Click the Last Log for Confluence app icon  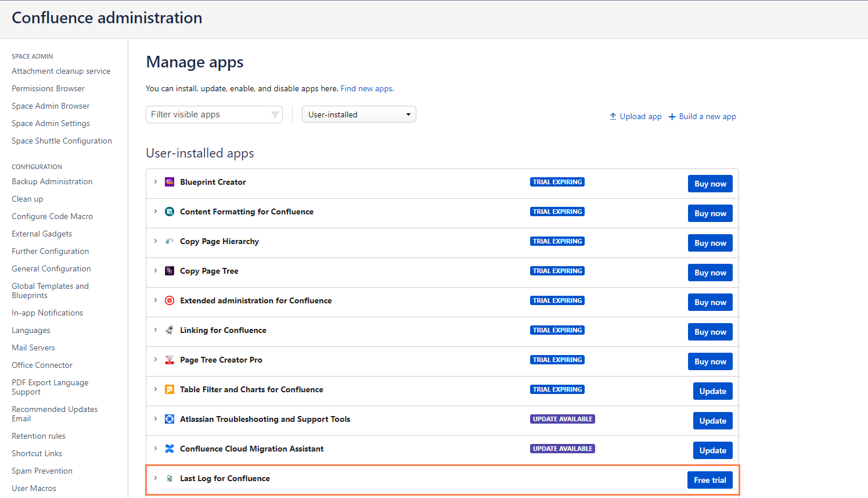point(169,478)
